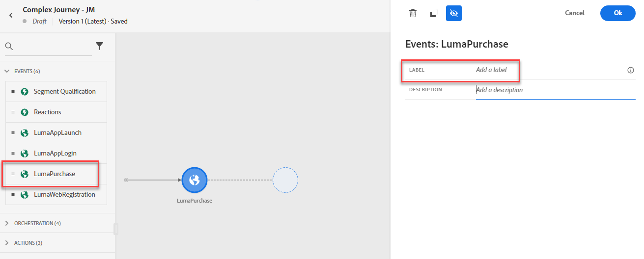Select the Segment Qualification event icon
The width and height of the screenshot is (644, 259).
click(25, 92)
